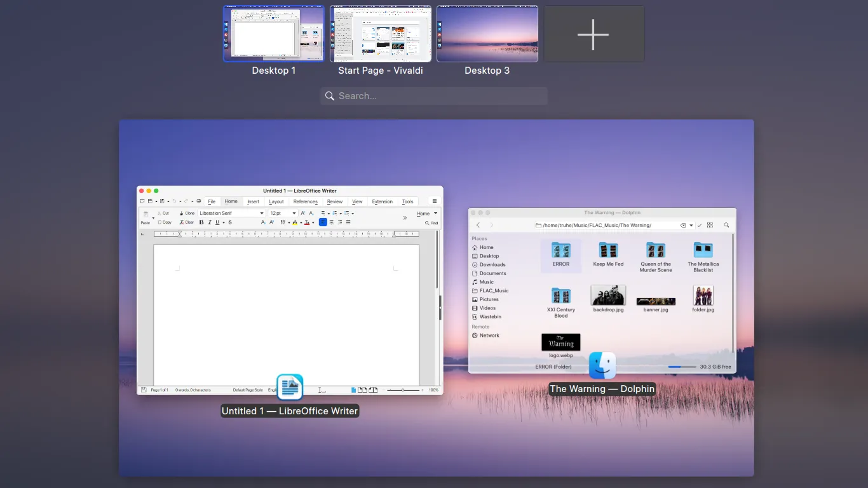Adjust the zoom slider in Writer's status bar

click(x=403, y=390)
